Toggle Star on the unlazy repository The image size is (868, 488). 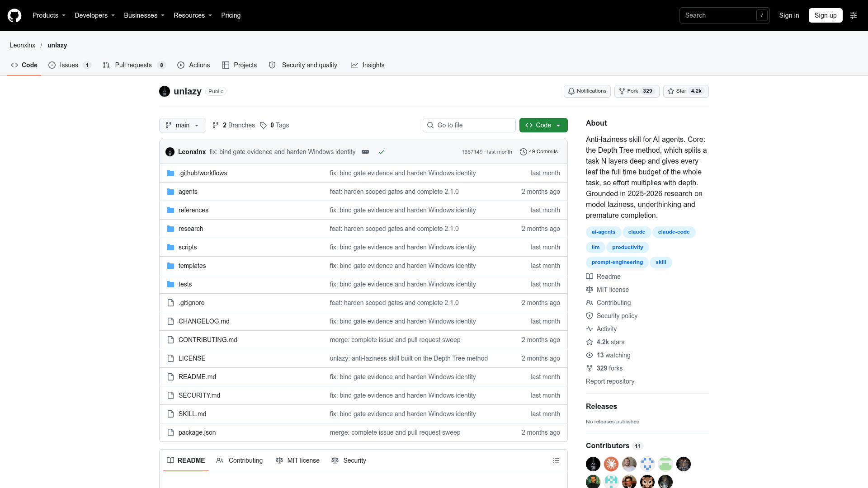[686, 91]
